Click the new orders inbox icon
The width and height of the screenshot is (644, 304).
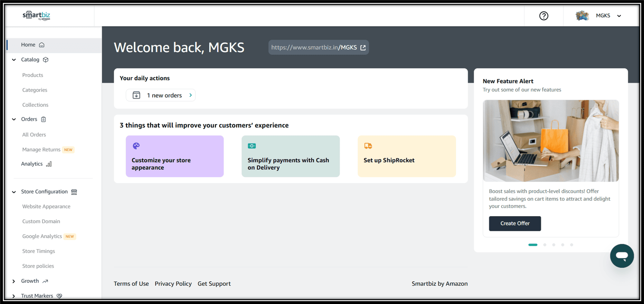[137, 95]
